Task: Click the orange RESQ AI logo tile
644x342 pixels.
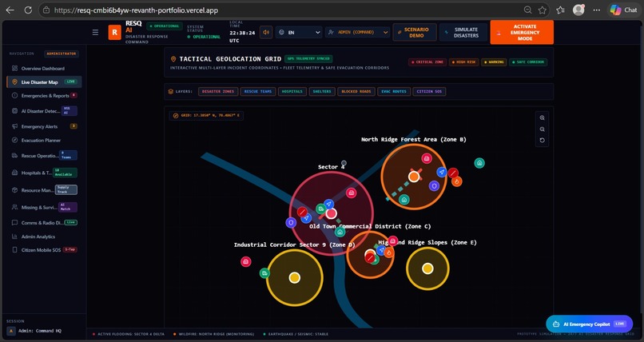Action: (114, 33)
